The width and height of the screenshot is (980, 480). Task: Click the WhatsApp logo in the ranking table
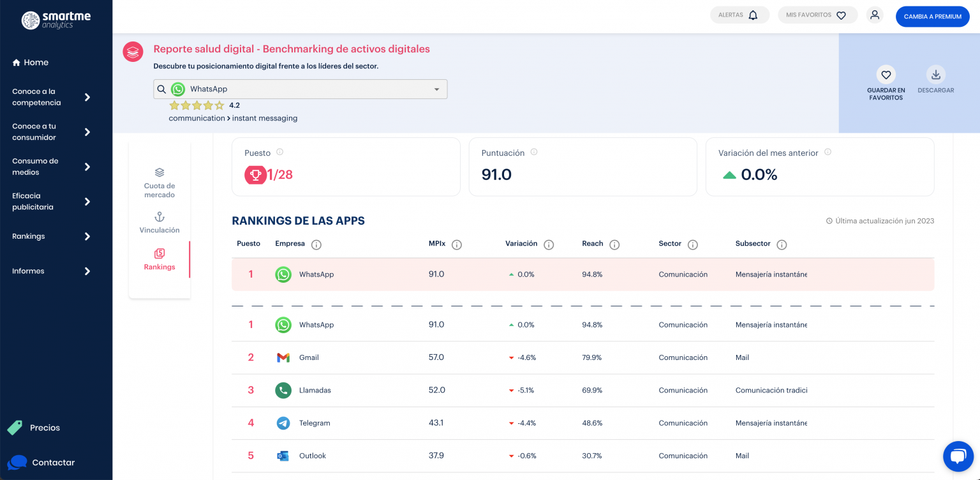pos(283,274)
